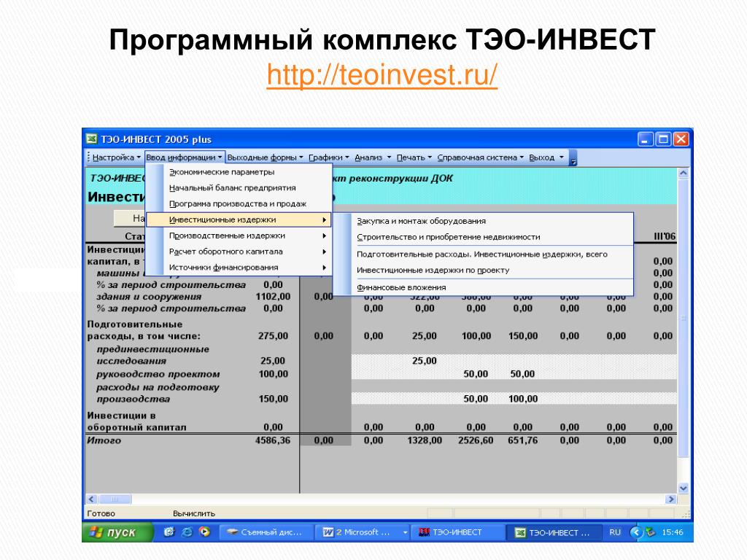Select the 651,76 cell in Итого row
The width and height of the screenshot is (747, 560).
(522, 440)
